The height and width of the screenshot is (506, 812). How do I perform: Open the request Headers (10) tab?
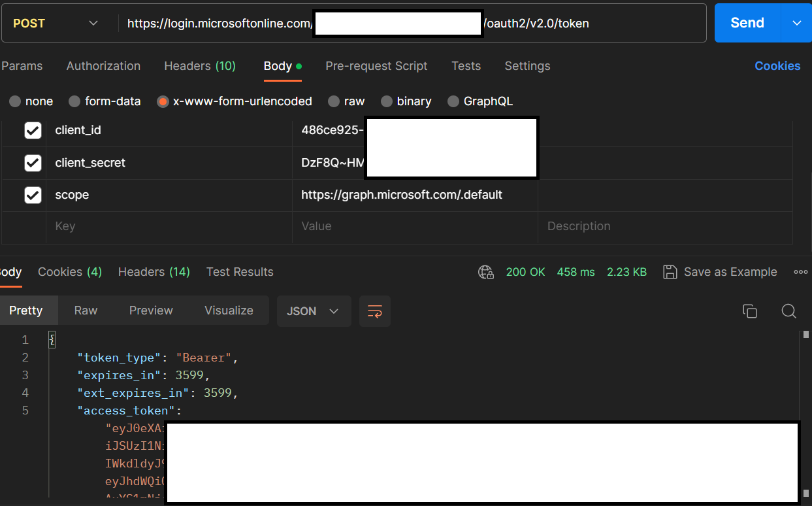(x=200, y=66)
